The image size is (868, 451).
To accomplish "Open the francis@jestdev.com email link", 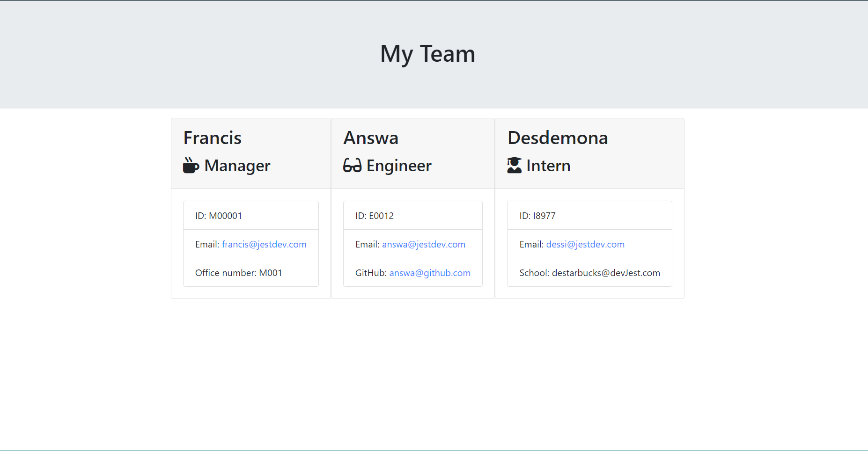I will (x=264, y=244).
